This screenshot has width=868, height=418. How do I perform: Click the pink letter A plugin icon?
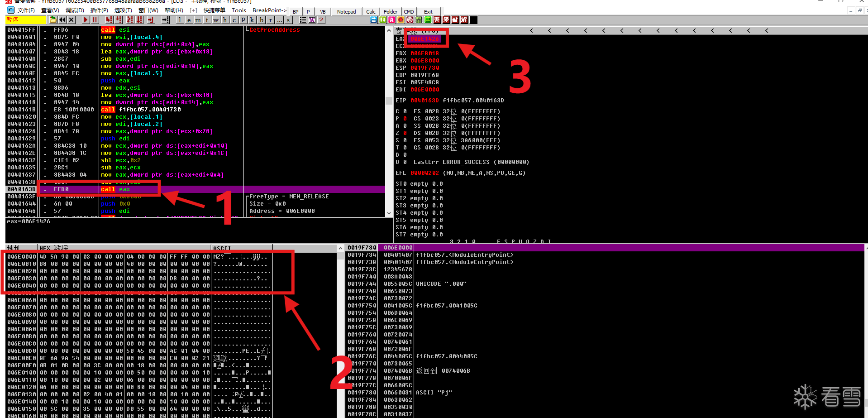392,20
